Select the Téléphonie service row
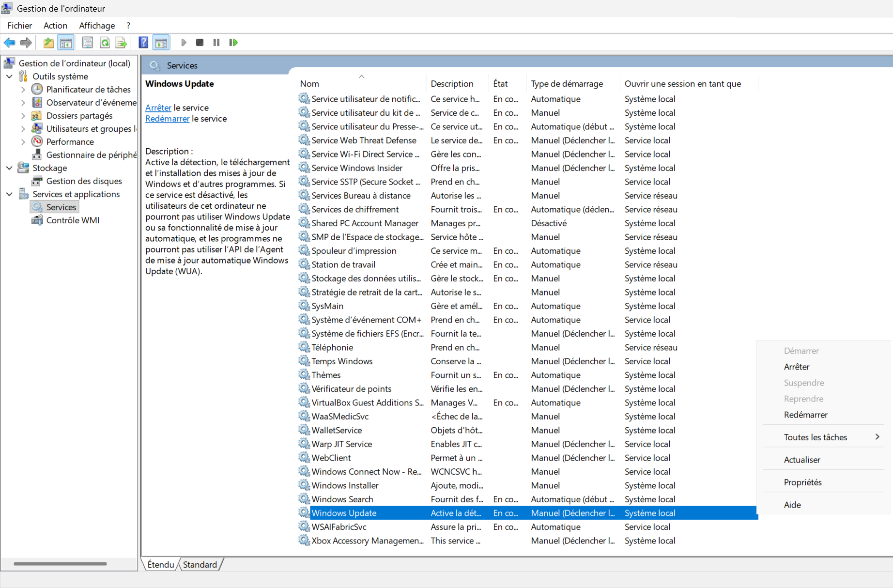This screenshot has width=893, height=588. point(527,347)
